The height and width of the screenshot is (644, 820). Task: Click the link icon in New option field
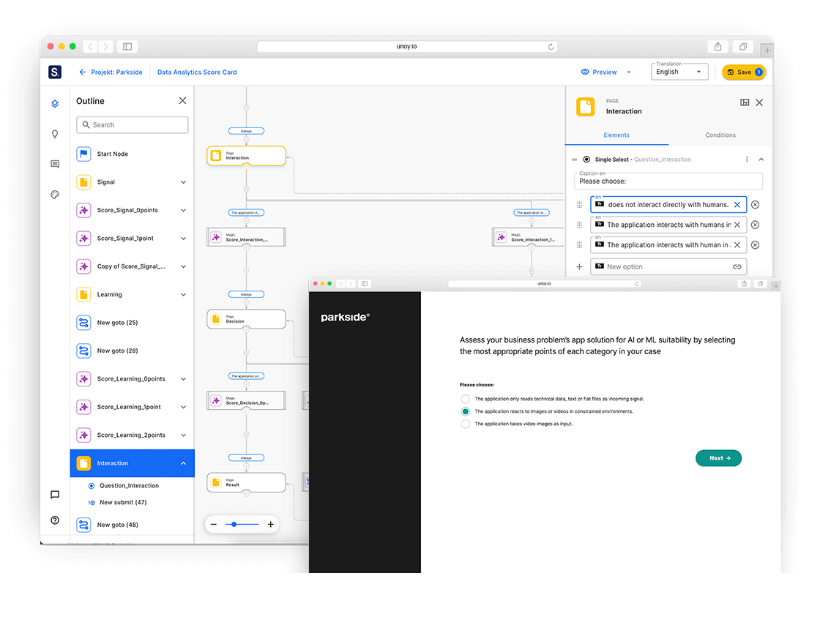click(x=737, y=267)
